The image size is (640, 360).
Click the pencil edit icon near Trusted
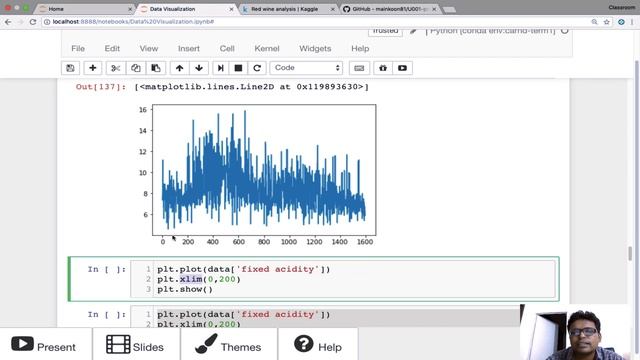tap(413, 31)
